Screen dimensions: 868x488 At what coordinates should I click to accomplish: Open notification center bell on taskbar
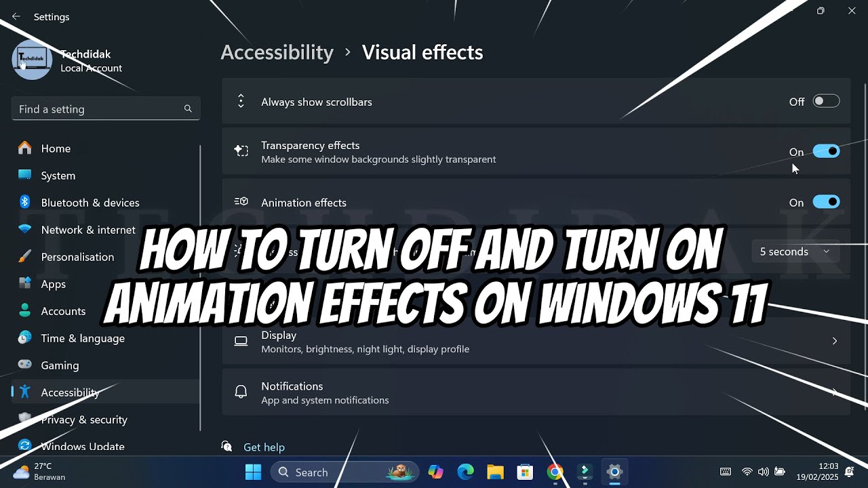point(849,472)
